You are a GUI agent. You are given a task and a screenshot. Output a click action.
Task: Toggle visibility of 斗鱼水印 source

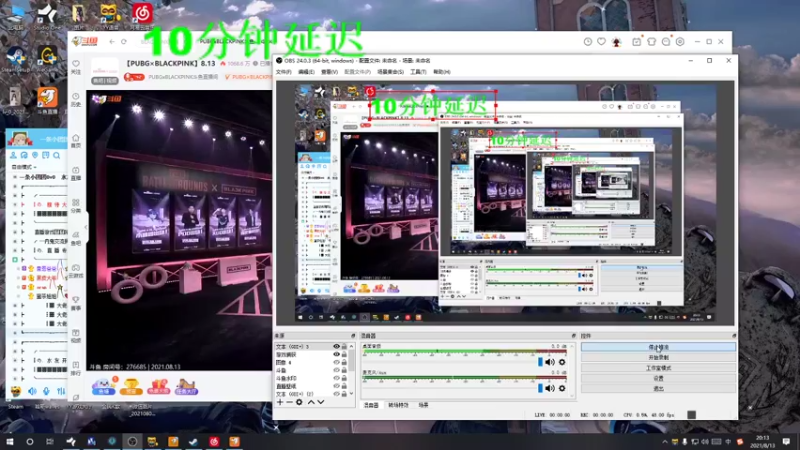(x=336, y=378)
